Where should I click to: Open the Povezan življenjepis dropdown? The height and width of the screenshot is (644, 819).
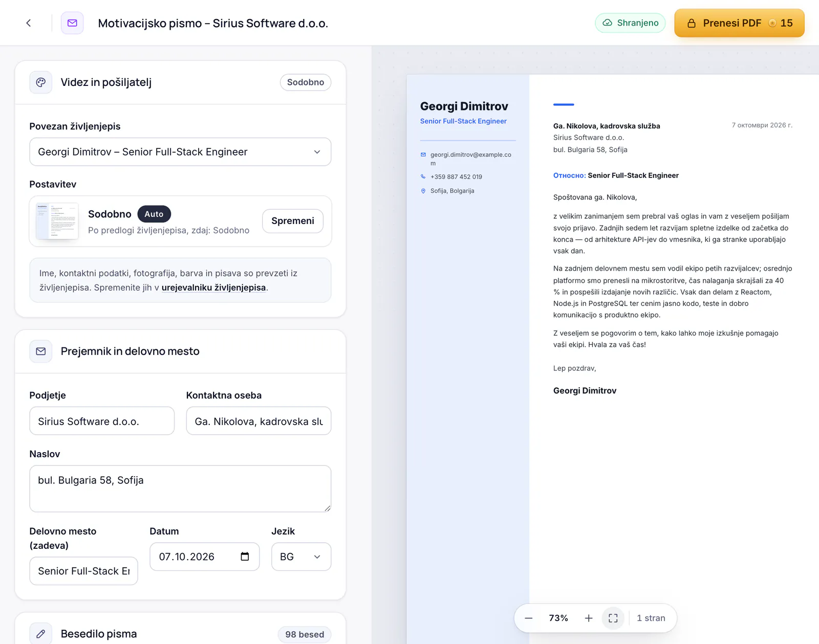180,152
